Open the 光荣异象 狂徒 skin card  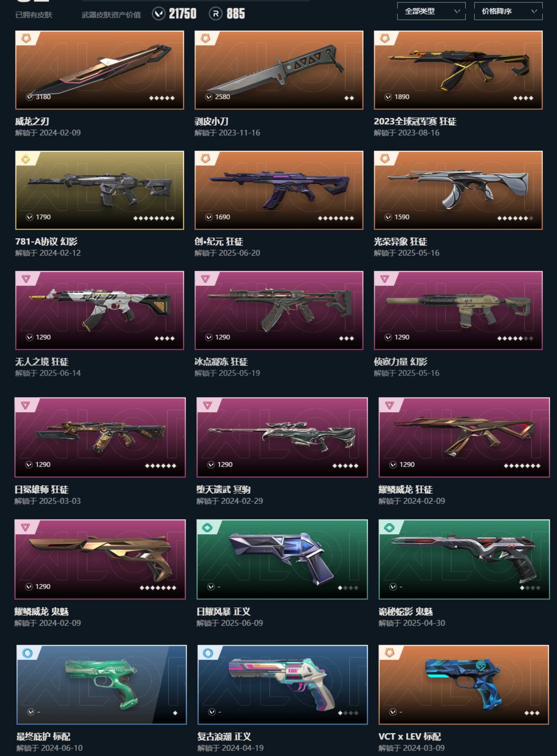tap(458, 190)
